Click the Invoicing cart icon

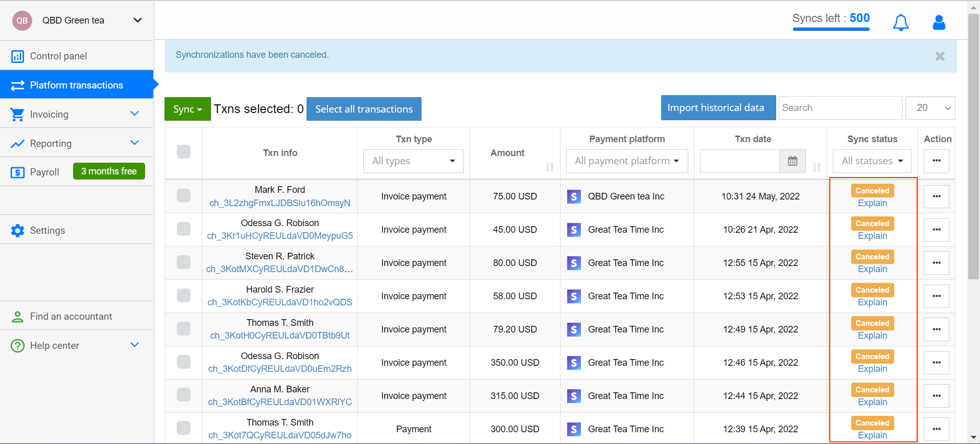[17, 115]
